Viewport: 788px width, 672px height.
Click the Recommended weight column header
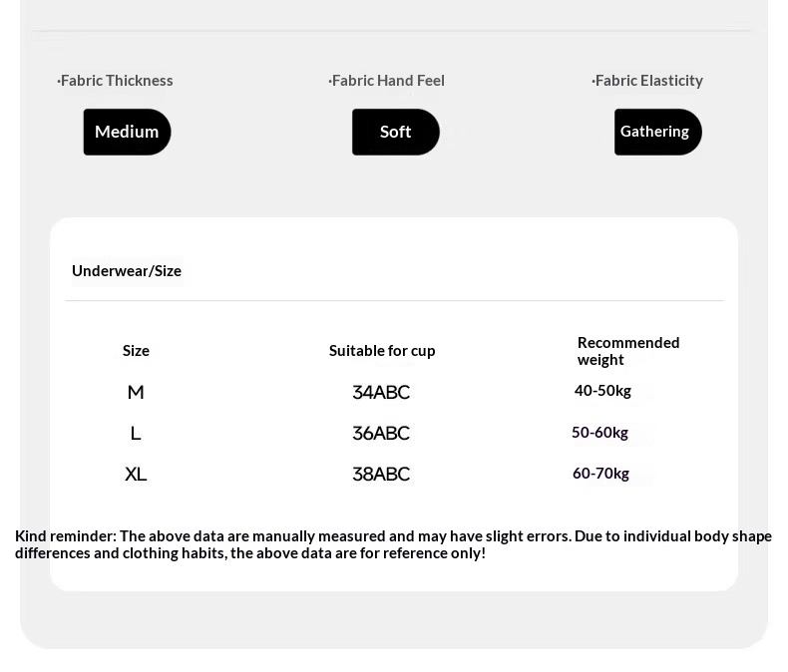point(628,351)
